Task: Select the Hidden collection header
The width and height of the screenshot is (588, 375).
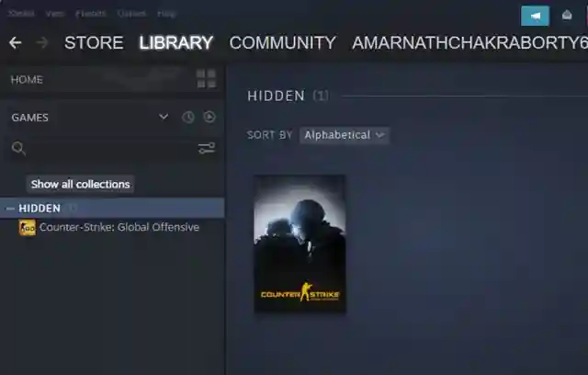Action: click(x=112, y=208)
